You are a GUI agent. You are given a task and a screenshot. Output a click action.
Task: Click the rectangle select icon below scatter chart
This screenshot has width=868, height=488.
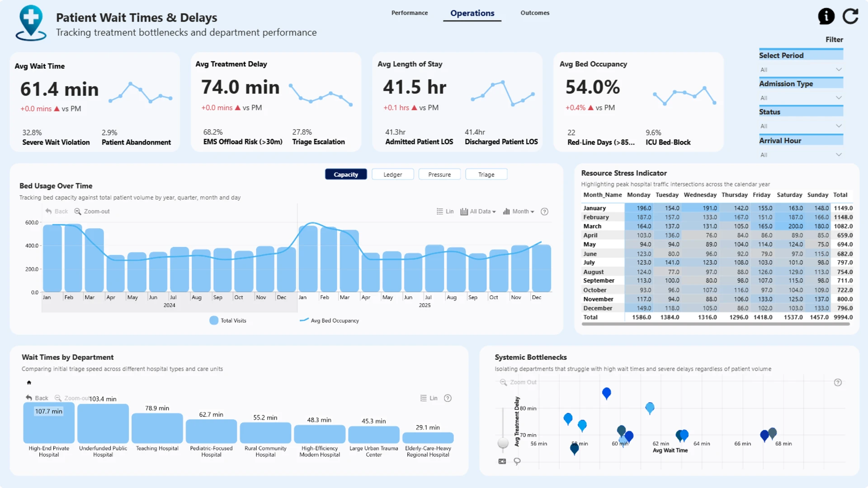(x=502, y=461)
